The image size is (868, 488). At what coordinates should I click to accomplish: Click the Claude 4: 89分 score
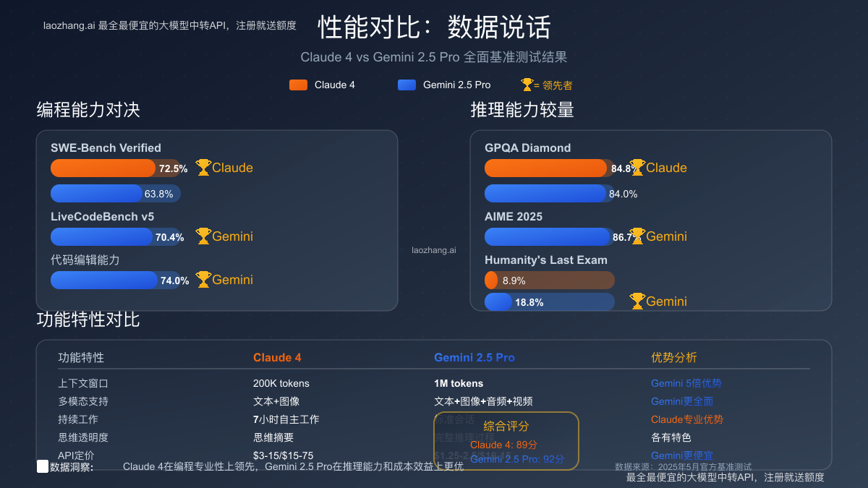[503, 445]
